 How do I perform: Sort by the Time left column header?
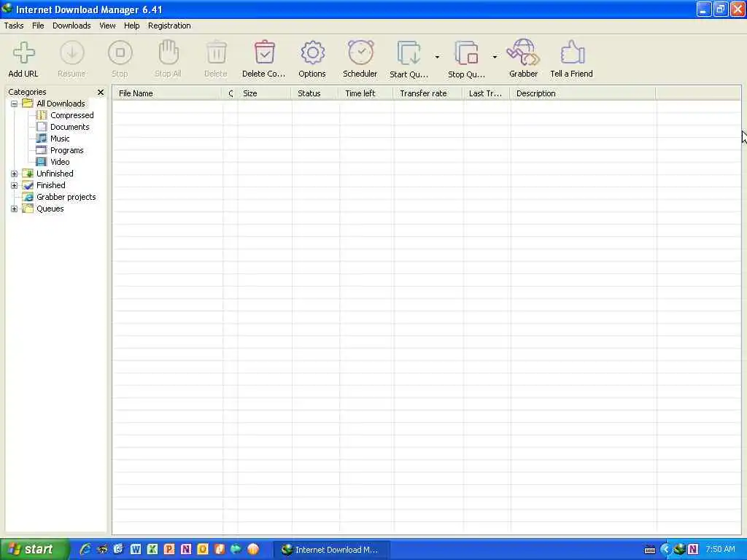(x=366, y=93)
